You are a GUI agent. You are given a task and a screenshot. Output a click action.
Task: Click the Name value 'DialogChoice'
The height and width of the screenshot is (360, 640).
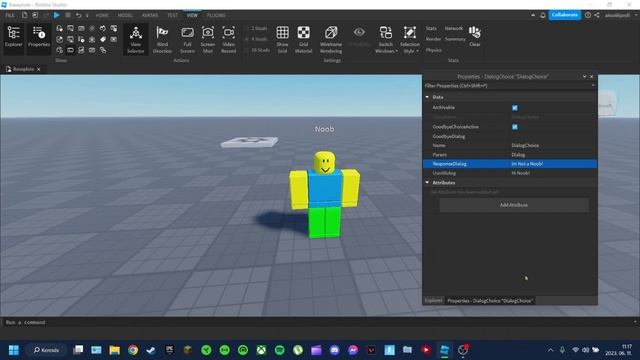(x=525, y=145)
